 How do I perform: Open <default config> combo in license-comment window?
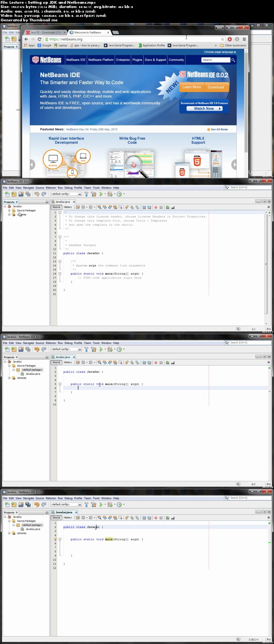(x=66, y=194)
